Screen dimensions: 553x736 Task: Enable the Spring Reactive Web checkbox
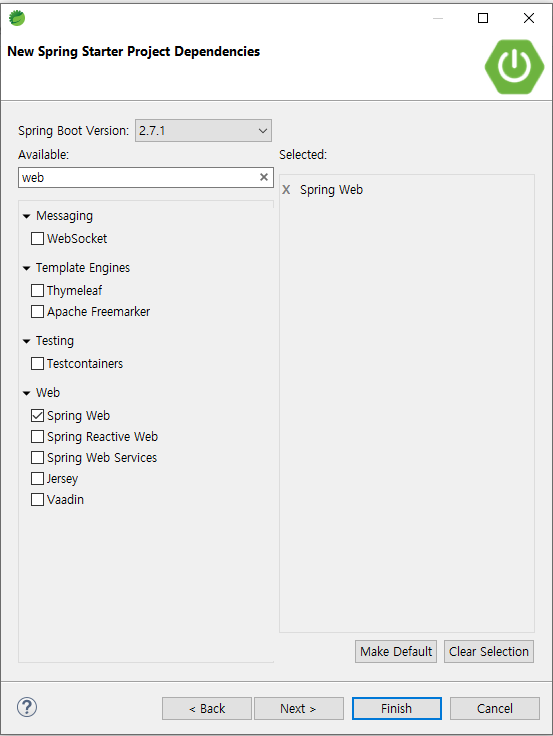(x=37, y=437)
